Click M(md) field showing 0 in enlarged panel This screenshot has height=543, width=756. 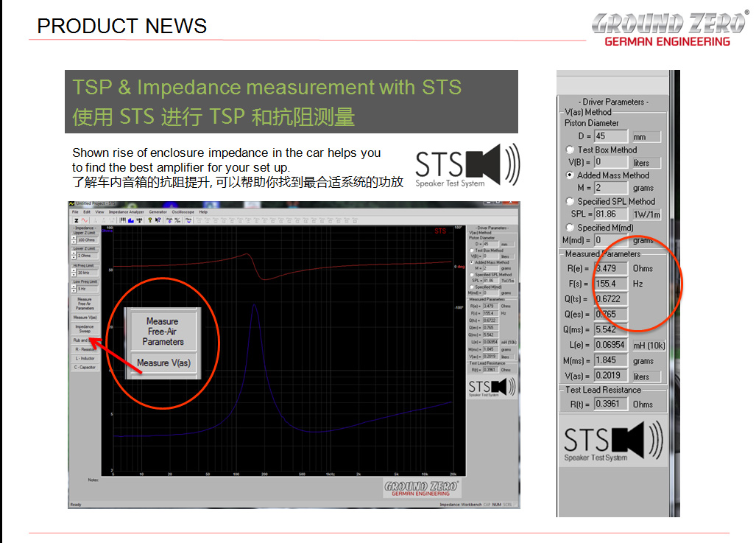coord(611,240)
